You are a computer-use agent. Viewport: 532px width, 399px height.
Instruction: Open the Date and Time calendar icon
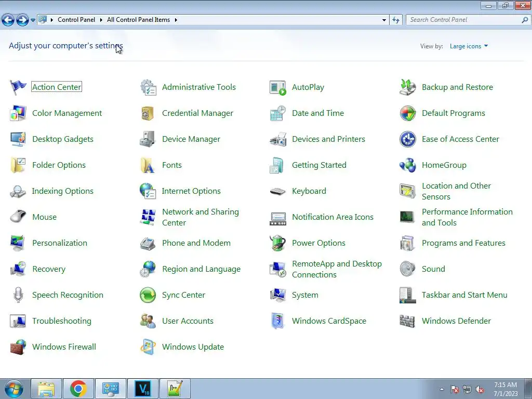278,113
